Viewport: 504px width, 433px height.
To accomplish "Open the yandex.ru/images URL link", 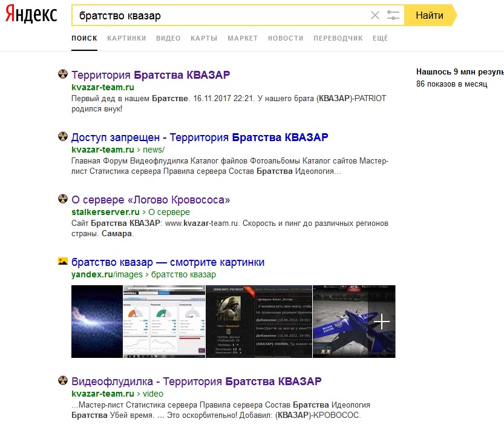I will pos(106,274).
